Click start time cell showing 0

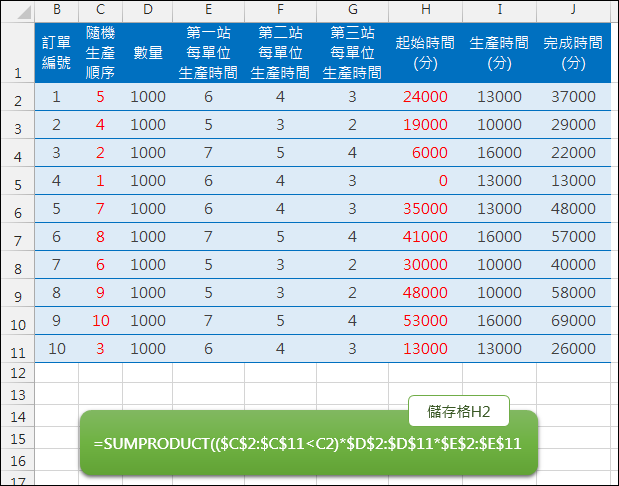(x=426, y=181)
